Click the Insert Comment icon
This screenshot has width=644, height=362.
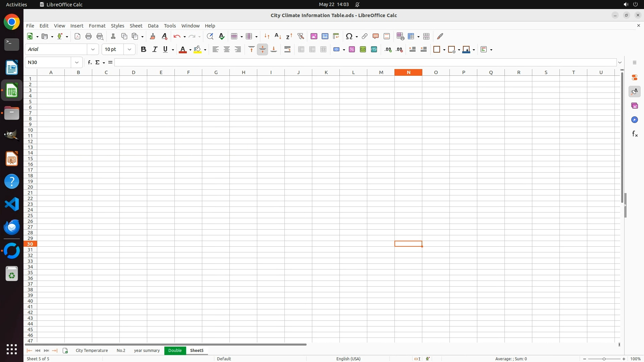pos(376,36)
